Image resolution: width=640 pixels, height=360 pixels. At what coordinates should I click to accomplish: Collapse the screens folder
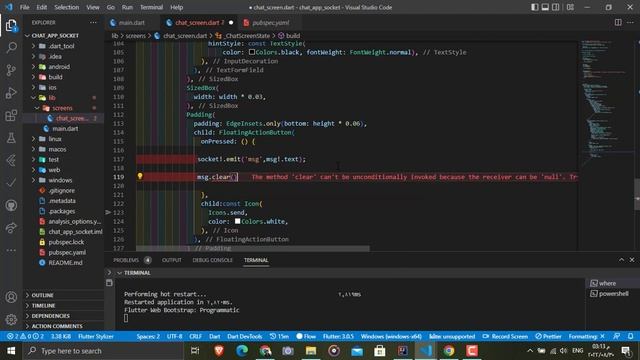[62, 108]
